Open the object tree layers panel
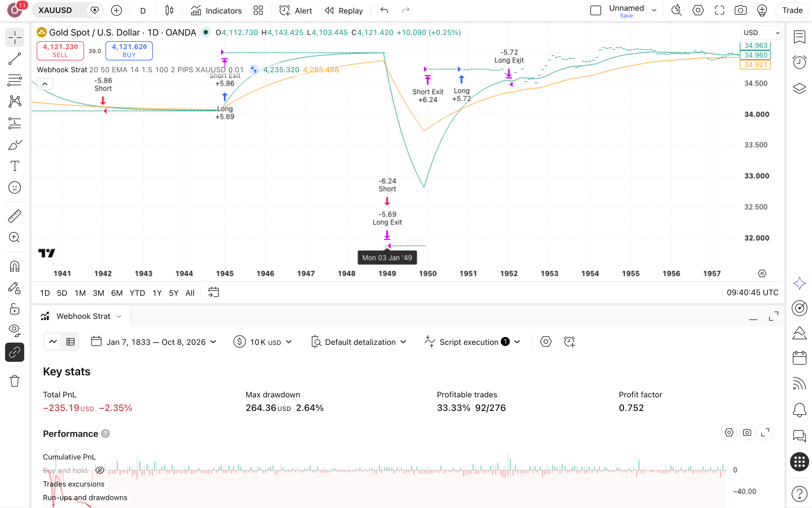 [x=799, y=88]
